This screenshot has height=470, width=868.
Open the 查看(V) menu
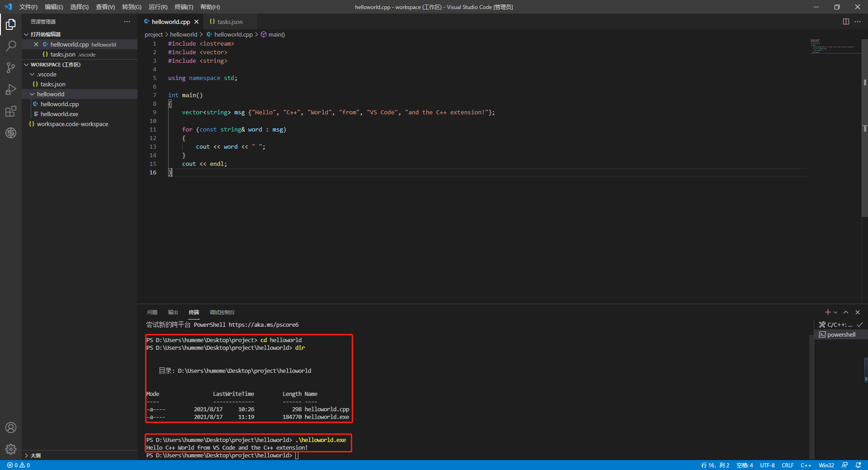coord(105,7)
